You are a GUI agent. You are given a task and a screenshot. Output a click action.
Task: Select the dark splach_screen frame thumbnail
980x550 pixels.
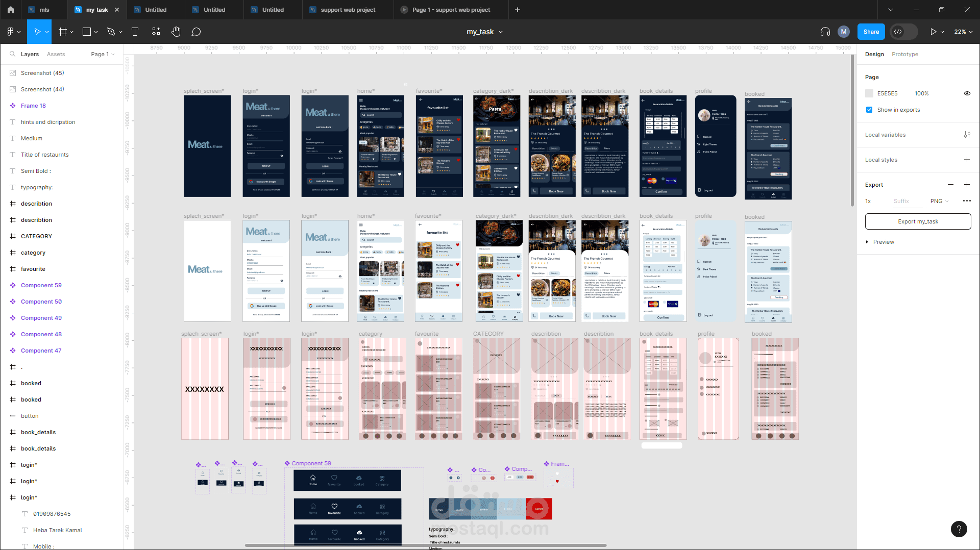pyautogui.click(x=207, y=146)
